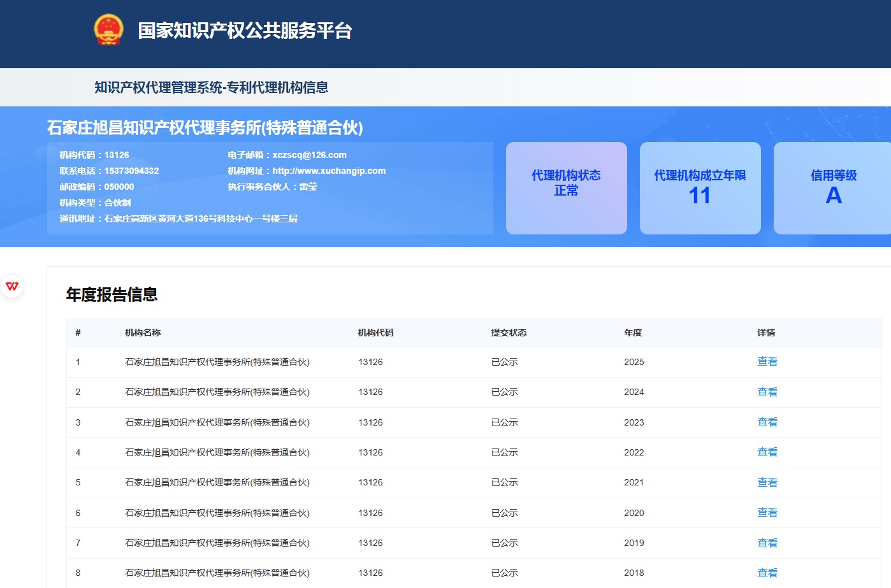Image resolution: width=891 pixels, height=588 pixels.
Task: Click the agency name in row 8
Action: [217, 573]
